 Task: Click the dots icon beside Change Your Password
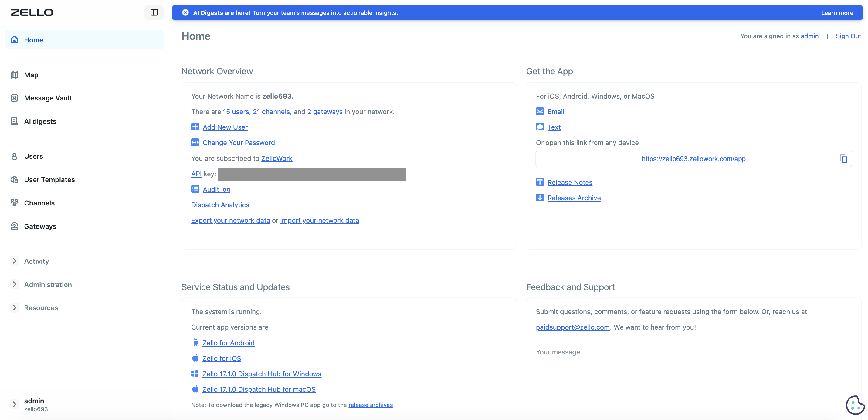pyautogui.click(x=195, y=142)
